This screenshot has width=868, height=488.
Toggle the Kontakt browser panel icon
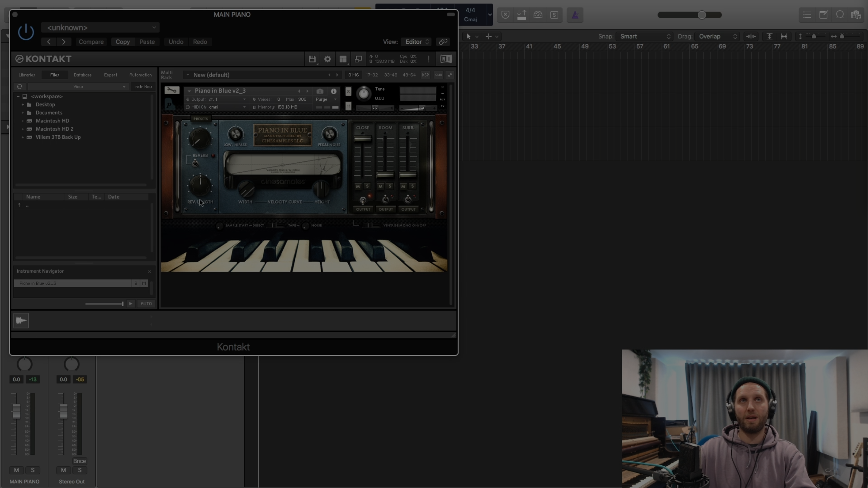point(343,59)
